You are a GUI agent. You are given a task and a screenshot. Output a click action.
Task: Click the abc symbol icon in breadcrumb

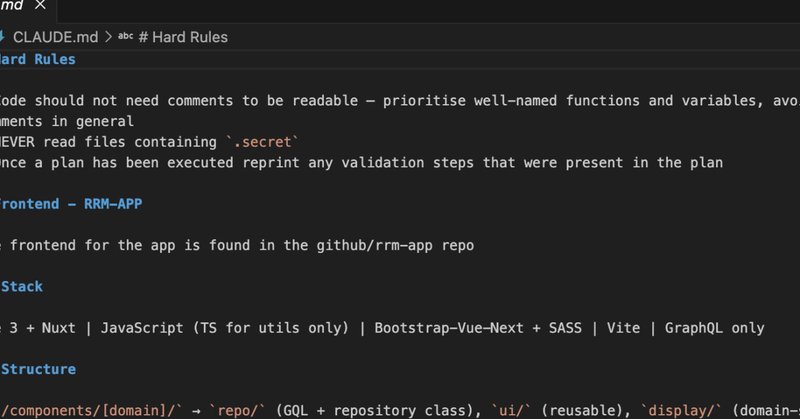coord(126,37)
